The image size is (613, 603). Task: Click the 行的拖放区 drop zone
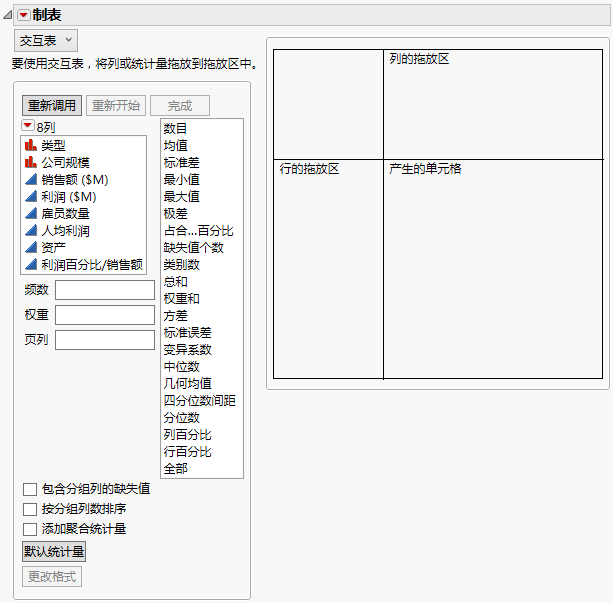(328, 269)
